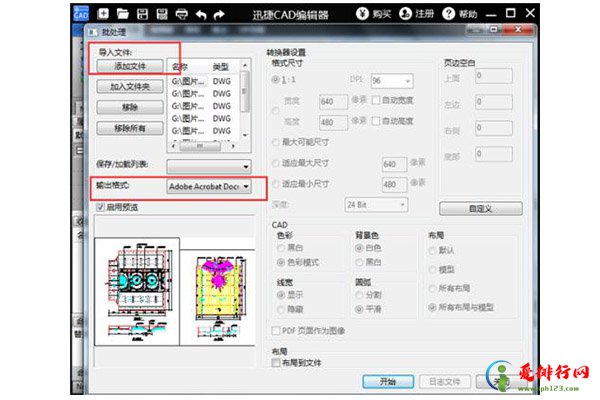Click the 右侧 margin input field

coord(494,128)
